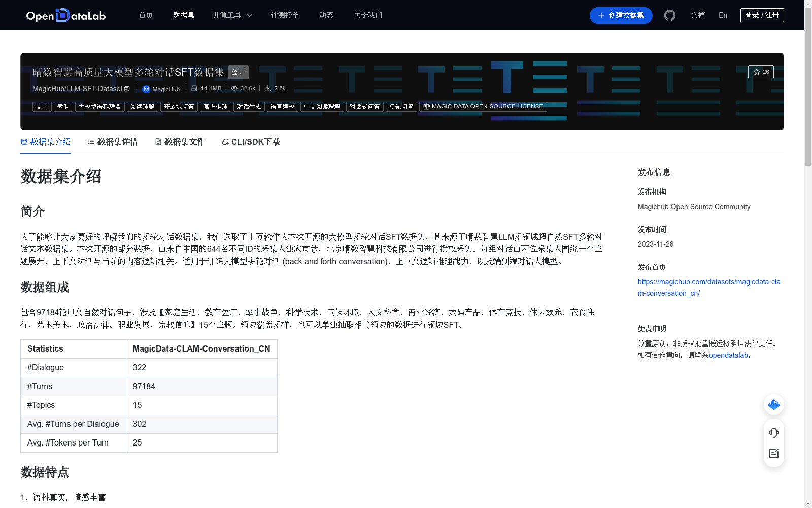812x508 pixels.
Task: Click the 32.6k views eye icon
Action: 234,88
